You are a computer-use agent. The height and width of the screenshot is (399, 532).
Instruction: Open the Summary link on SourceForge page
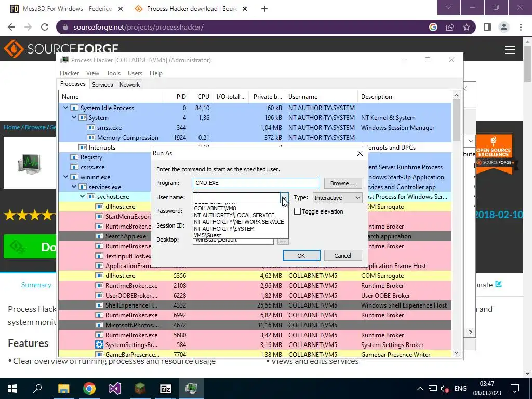pyautogui.click(x=36, y=285)
